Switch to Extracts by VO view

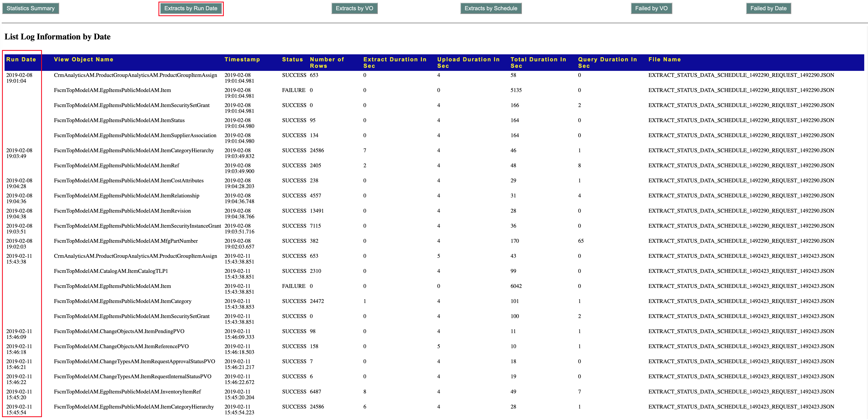click(354, 8)
